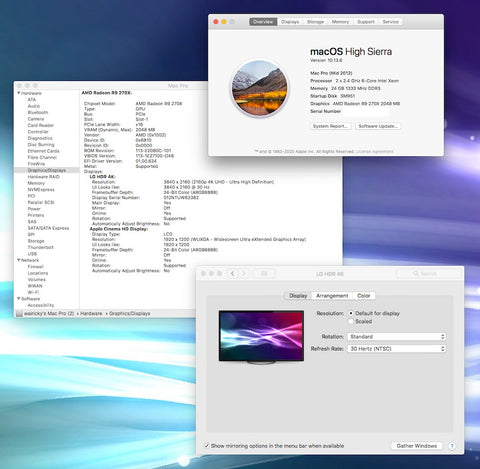Open the Color tab in preferences
The image size is (480, 469).
tap(364, 296)
